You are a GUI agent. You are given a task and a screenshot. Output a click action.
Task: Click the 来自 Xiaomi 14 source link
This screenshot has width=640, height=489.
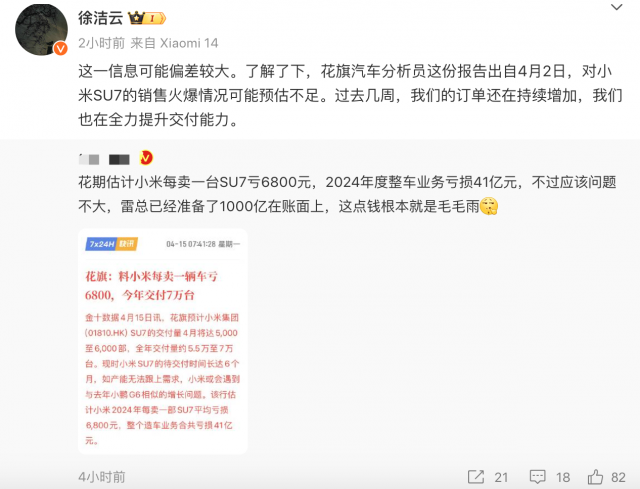pos(174,43)
